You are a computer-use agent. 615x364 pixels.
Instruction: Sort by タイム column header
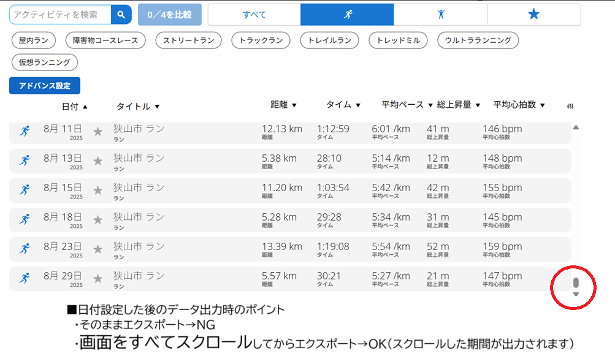coord(343,105)
